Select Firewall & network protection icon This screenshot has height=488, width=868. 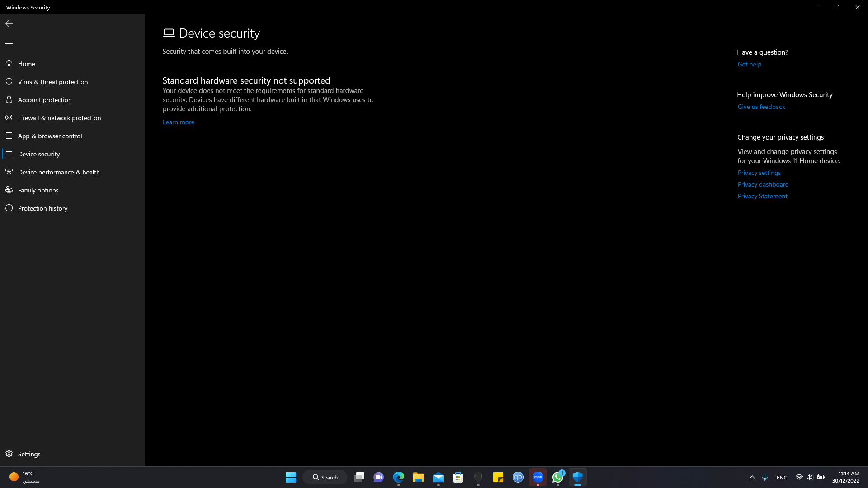tap(9, 117)
